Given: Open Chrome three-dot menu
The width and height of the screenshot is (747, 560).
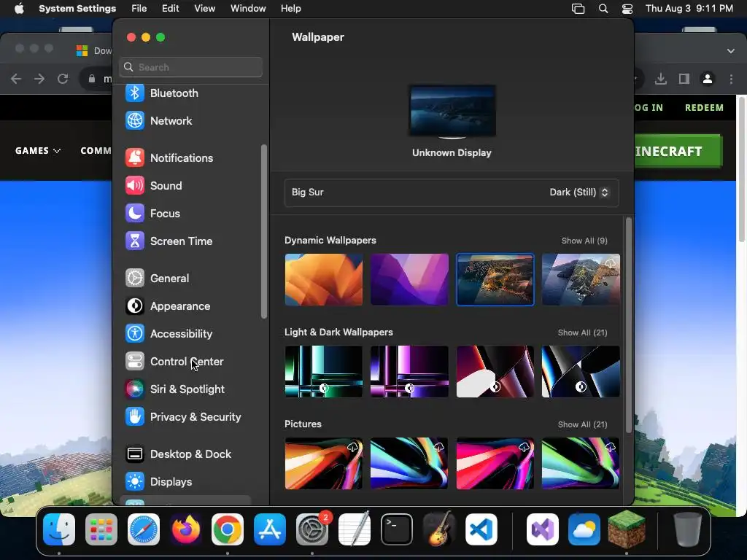Looking at the screenshot, I should point(731,79).
